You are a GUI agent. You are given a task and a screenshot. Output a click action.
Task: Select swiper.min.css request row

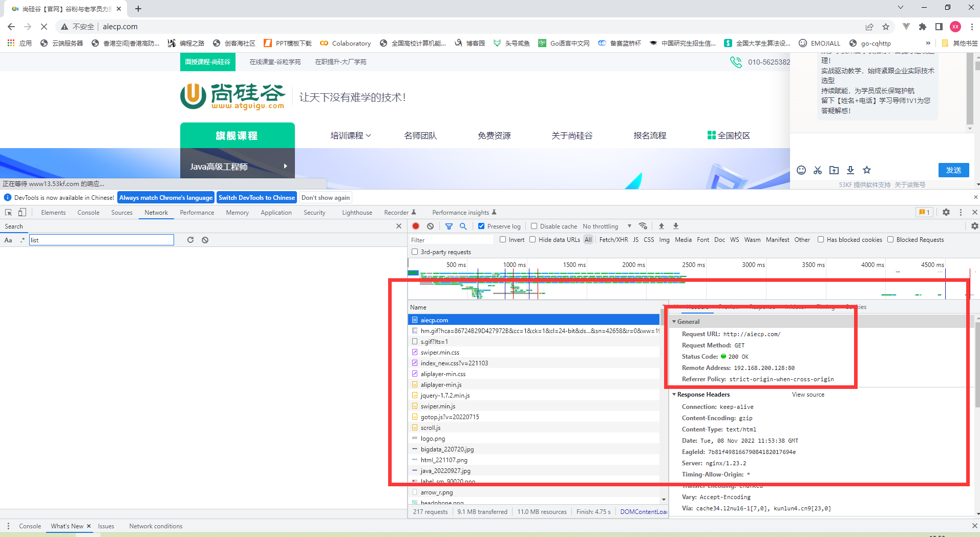tap(534, 352)
